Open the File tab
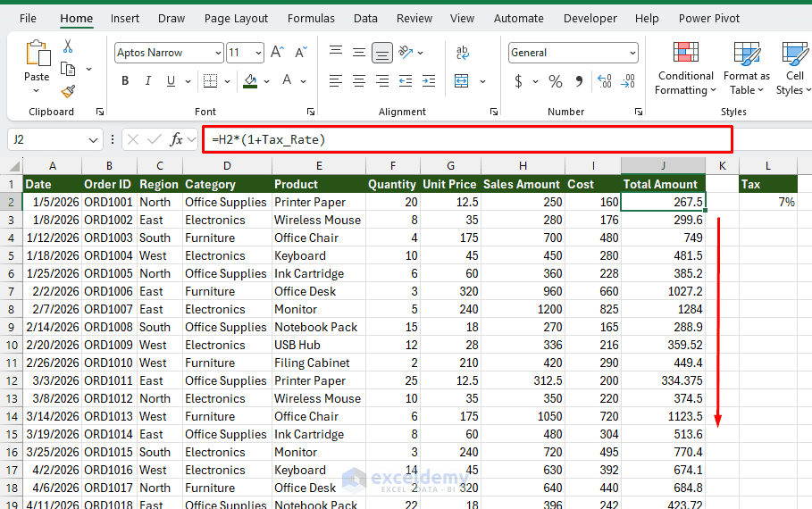Image resolution: width=812 pixels, height=509 pixels. click(28, 19)
